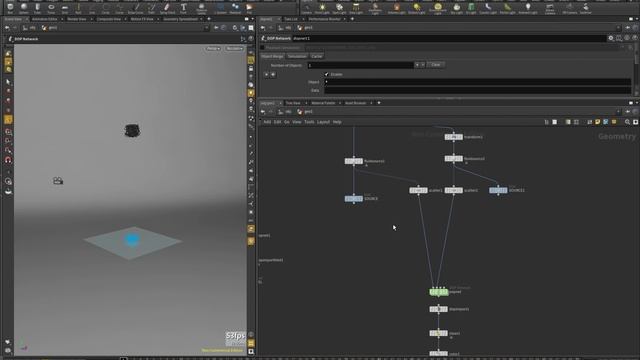
Task: Select the Switcher shelf tool
Action: [586, 8]
